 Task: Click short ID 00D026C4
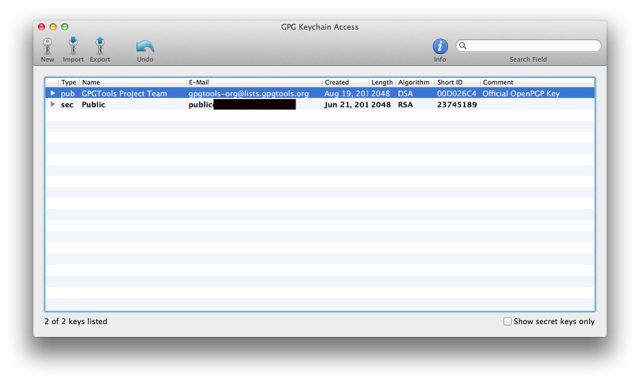[456, 94]
